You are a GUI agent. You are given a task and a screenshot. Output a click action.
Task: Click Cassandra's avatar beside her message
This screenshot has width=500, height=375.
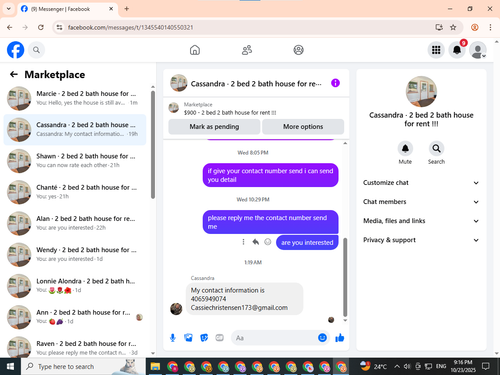click(176, 309)
